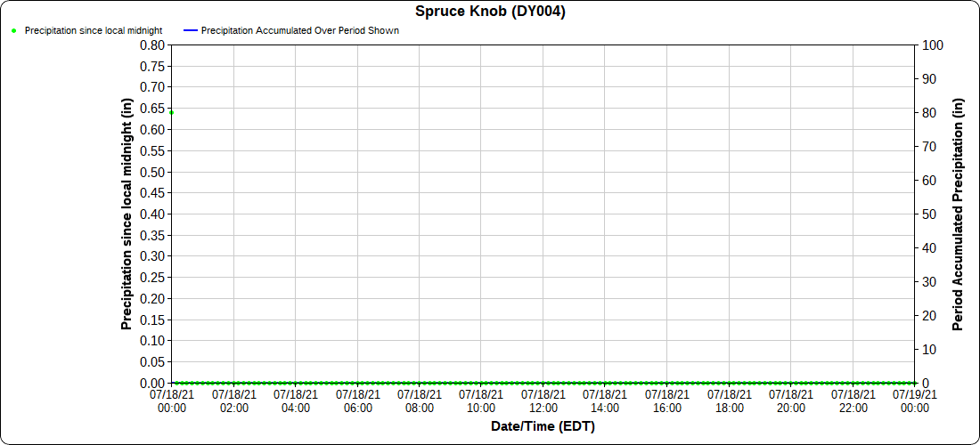This screenshot has width=980, height=445.
Task: Select the 07/18/21 22:00 x-axis tick label
Action: point(853,400)
